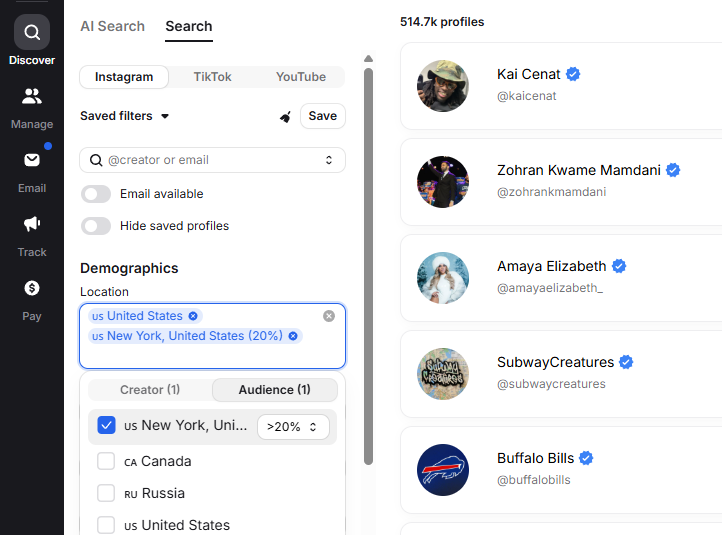
Task: Open Discover in the sidebar
Action: [32, 40]
